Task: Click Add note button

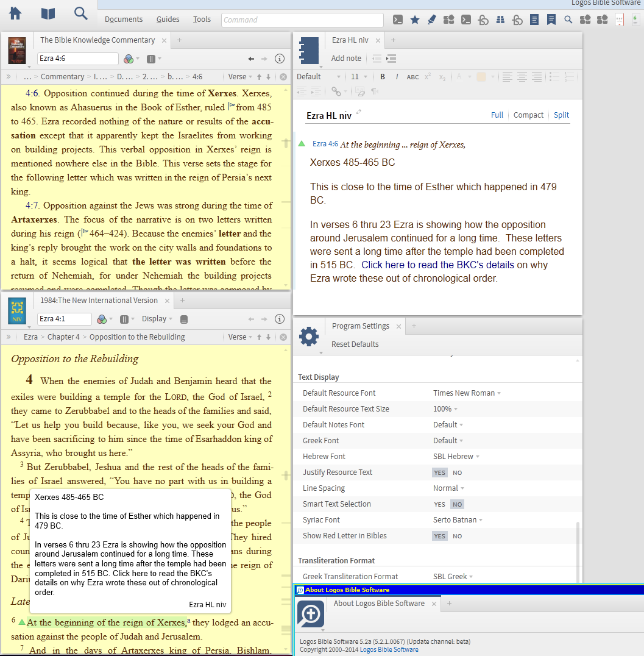Action: point(346,59)
